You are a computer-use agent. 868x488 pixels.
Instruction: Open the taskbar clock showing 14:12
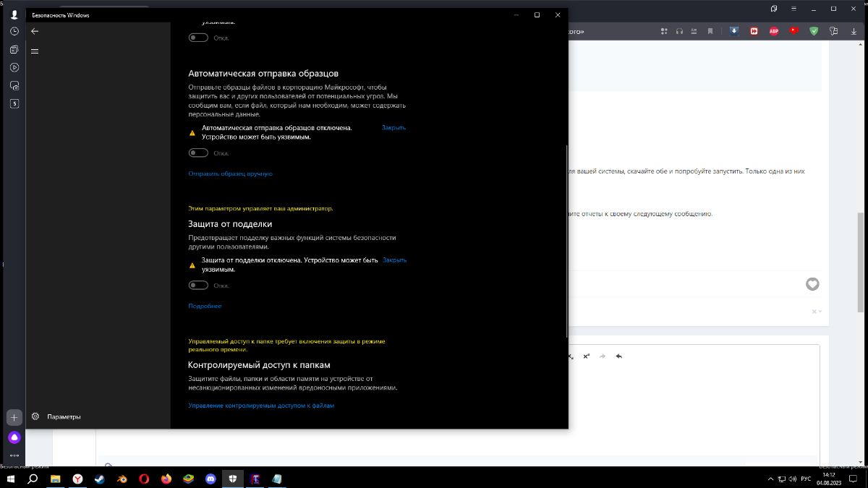829,479
